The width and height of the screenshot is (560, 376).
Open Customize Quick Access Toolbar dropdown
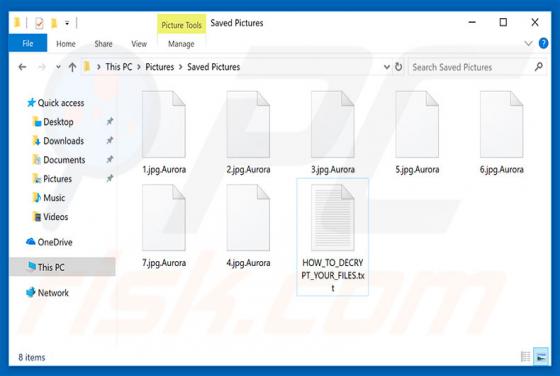tap(67, 24)
